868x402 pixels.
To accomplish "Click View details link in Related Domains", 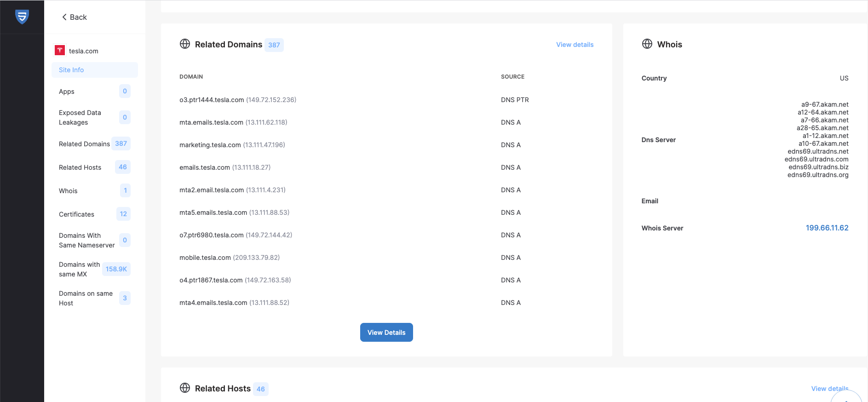I will [575, 45].
